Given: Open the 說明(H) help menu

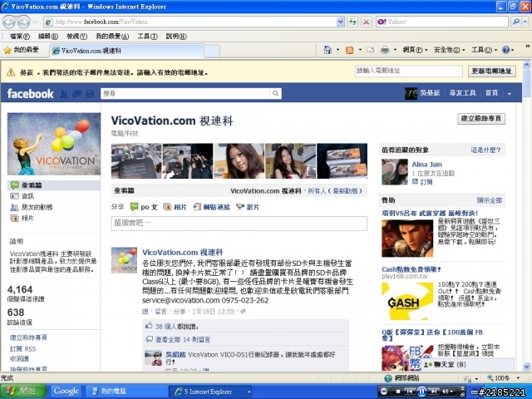Looking at the screenshot, I should [176, 37].
